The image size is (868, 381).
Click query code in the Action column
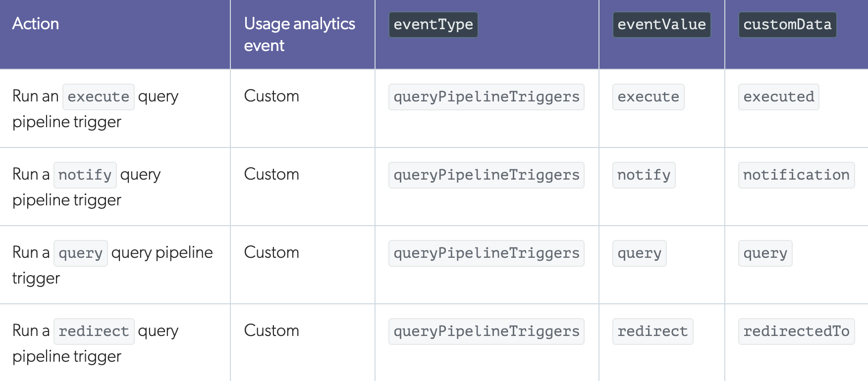(x=80, y=253)
